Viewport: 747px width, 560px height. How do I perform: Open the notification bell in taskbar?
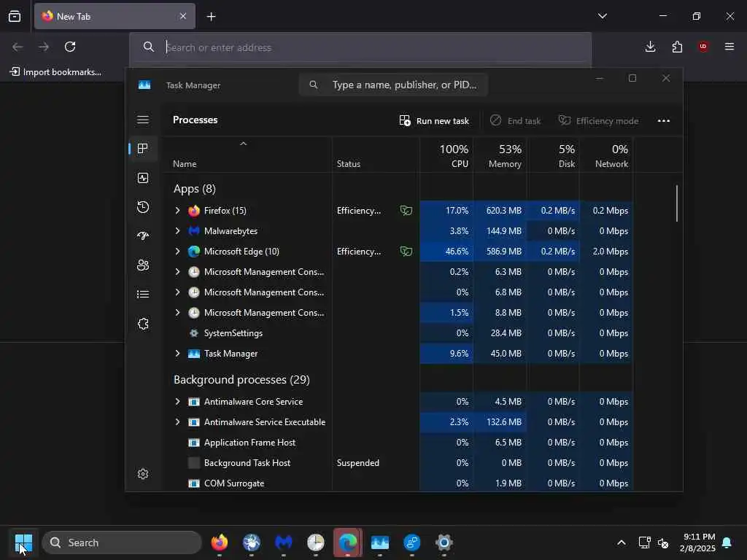pos(727,542)
